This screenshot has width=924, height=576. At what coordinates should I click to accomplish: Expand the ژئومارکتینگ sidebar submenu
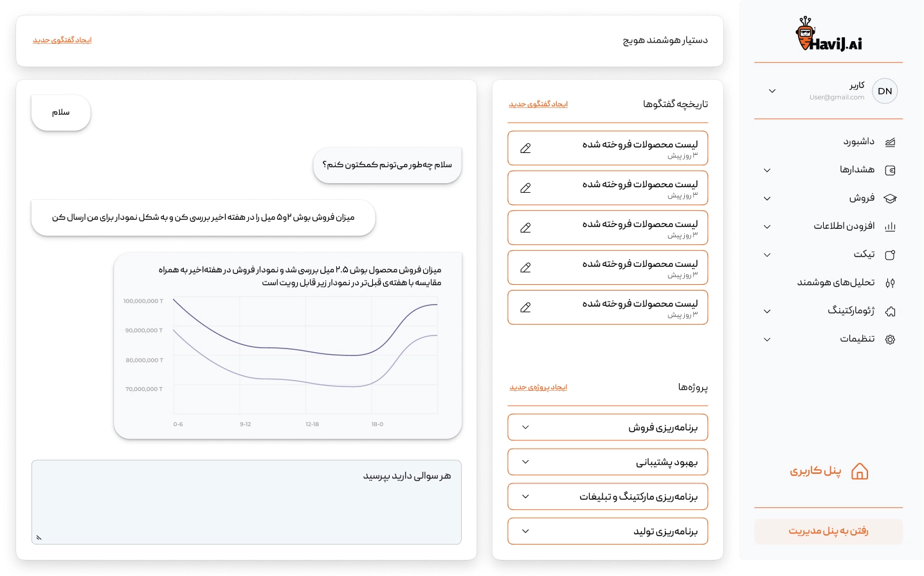[x=767, y=311]
